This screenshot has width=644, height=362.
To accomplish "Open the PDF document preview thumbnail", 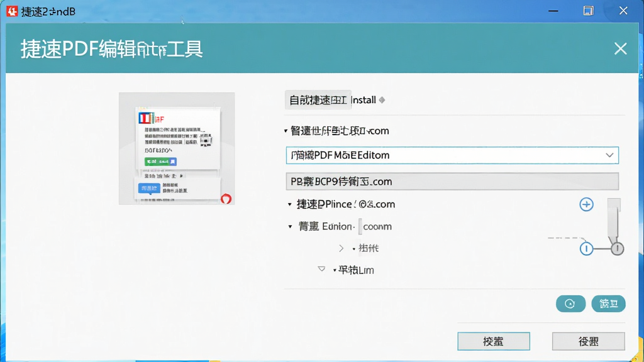I will (x=177, y=148).
